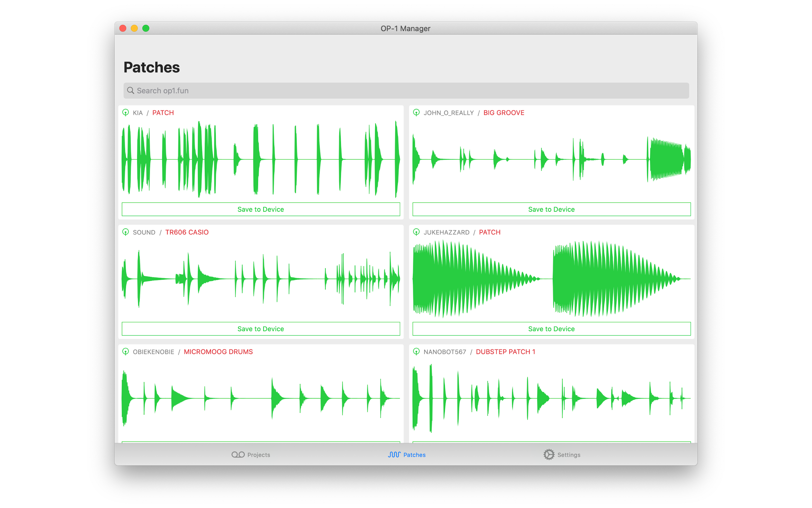Click the patch icon beside KIA

coord(126,112)
